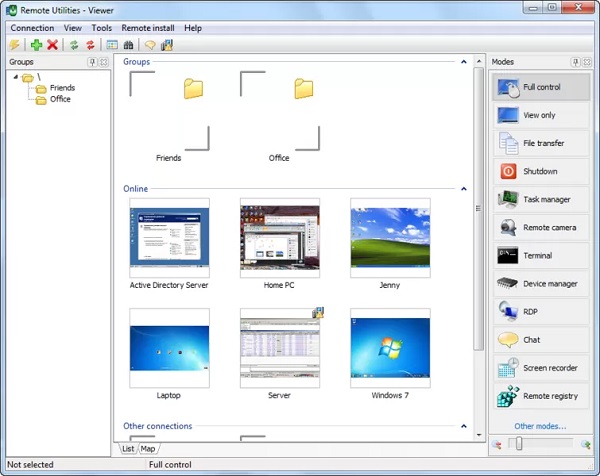The width and height of the screenshot is (600, 476).
Task: Collapse the Other connections section
Action: click(464, 426)
